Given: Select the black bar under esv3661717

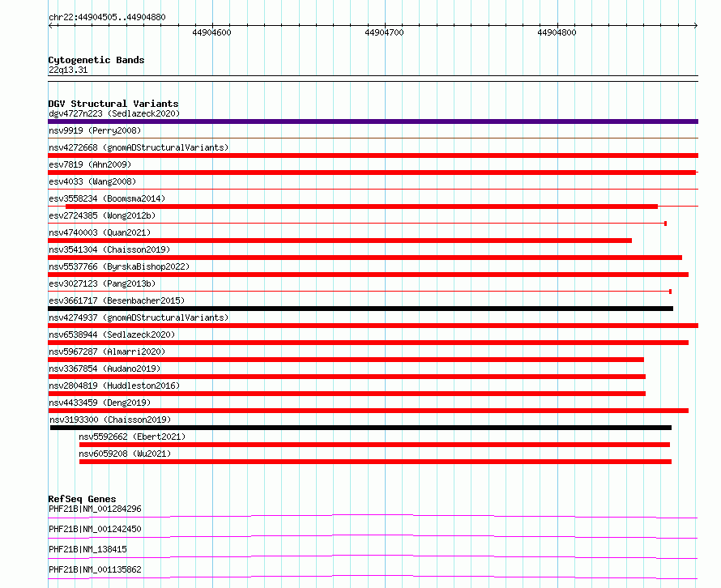Looking at the screenshot, I should 360,309.
